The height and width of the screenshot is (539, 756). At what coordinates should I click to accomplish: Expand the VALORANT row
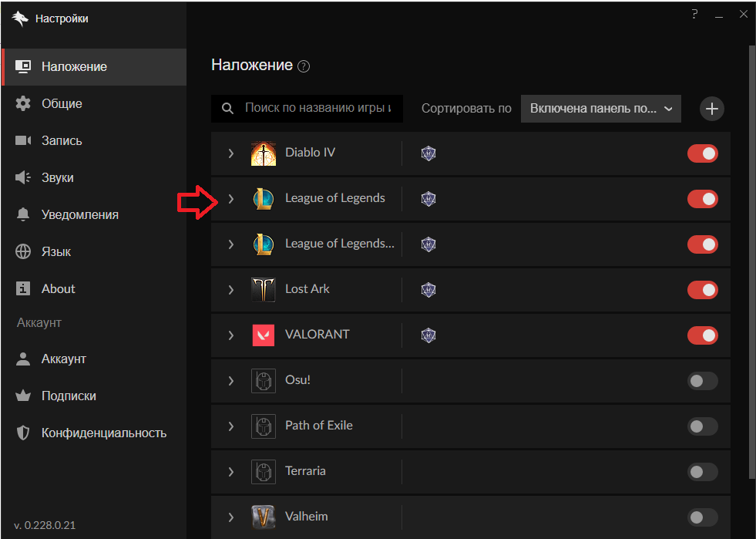tap(231, 335)
